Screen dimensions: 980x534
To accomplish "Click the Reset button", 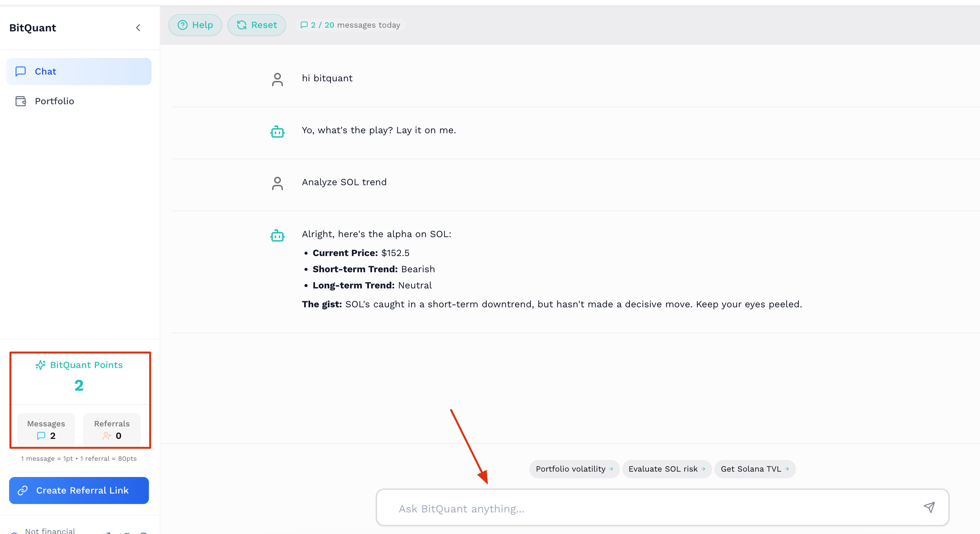I will (257, 25).
